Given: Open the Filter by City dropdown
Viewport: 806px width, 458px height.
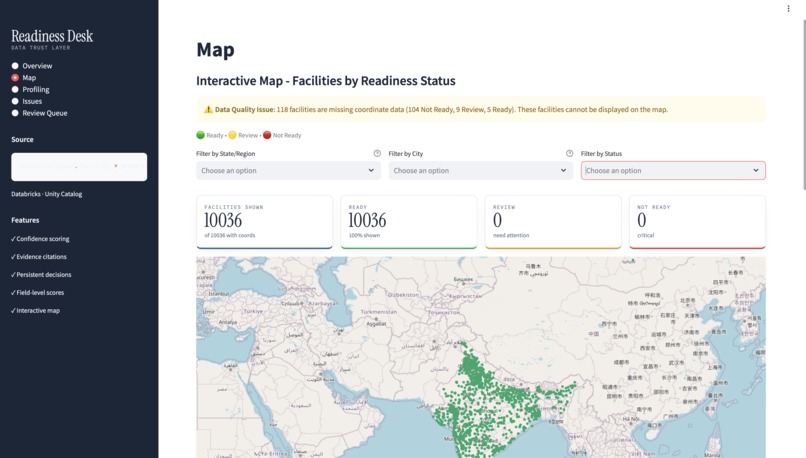Looking at the screenshot, I should click(x=481, y=171).
